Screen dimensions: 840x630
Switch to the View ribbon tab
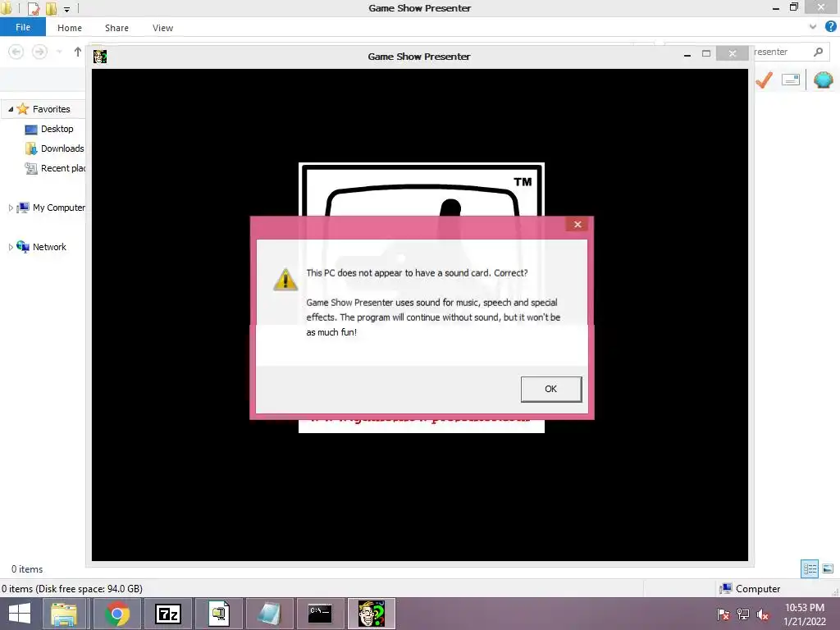coord(162,28)
